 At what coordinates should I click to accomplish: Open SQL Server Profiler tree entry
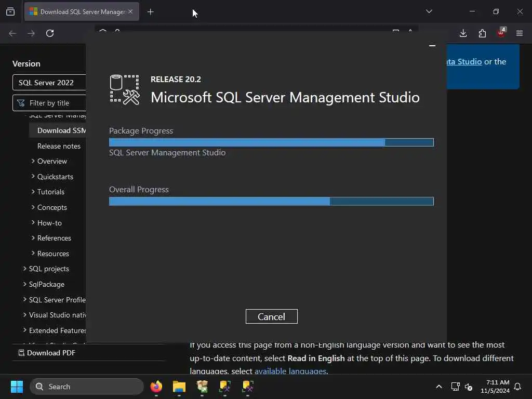pos(57,300)
